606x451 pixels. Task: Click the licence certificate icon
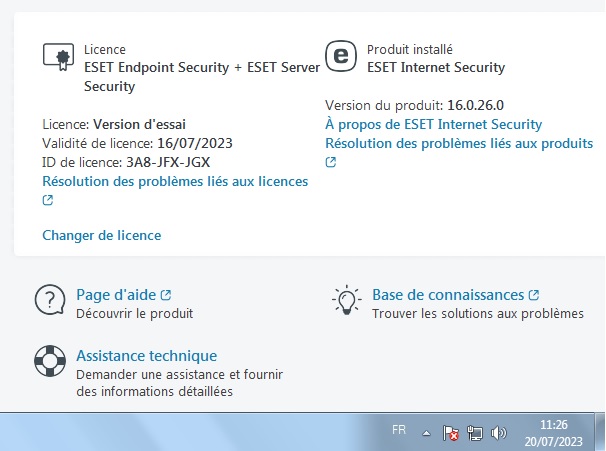58,57
